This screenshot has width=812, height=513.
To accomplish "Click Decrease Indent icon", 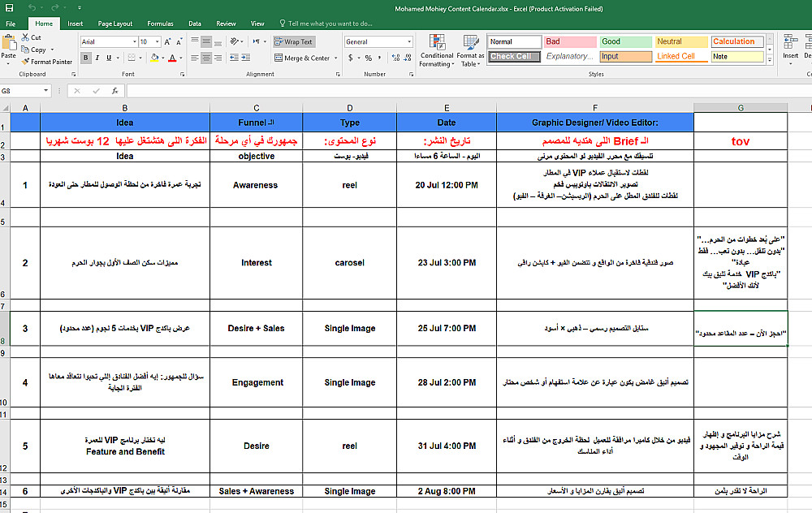I will (234, 58).
